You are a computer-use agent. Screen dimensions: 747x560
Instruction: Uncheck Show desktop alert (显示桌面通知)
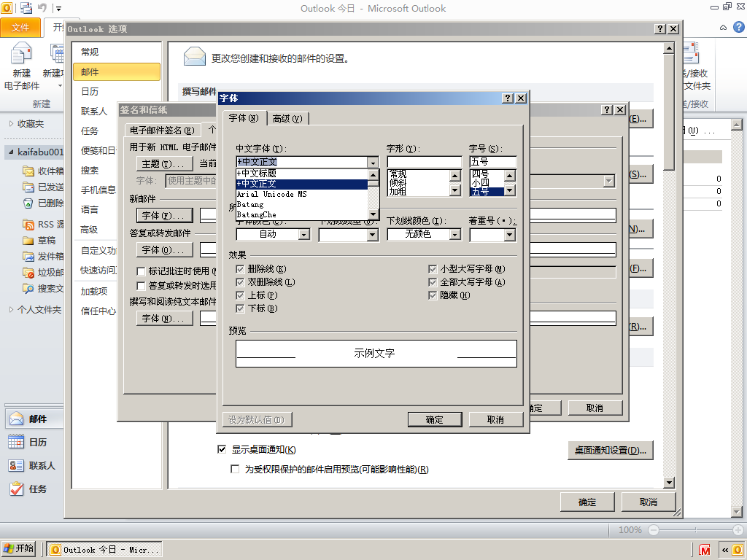(x=222, y=449)
